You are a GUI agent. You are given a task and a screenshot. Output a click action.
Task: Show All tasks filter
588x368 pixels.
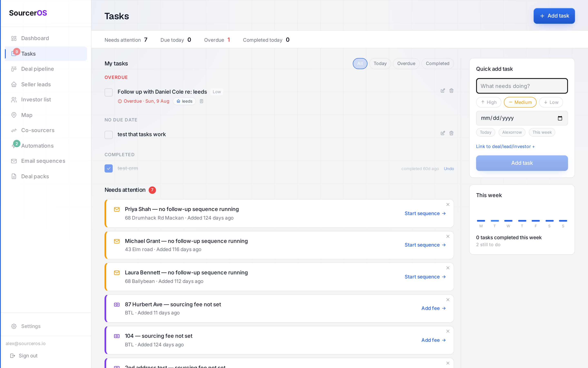(360, 64)
